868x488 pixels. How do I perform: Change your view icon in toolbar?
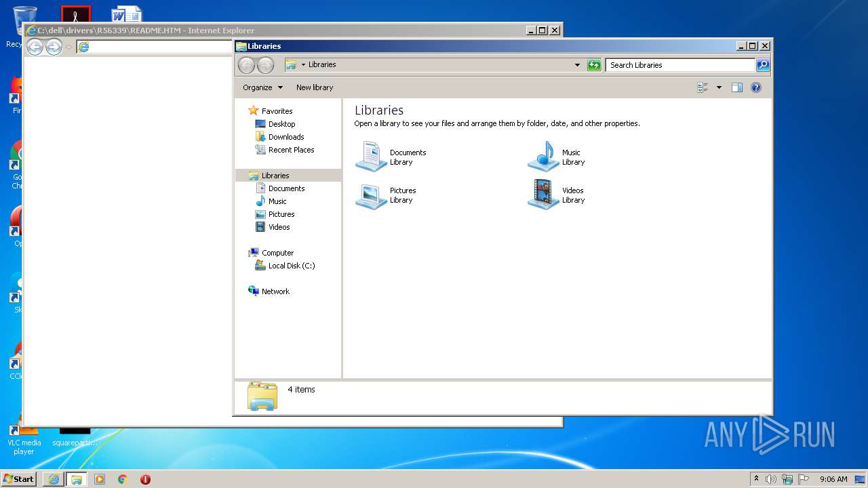[703, 87]
